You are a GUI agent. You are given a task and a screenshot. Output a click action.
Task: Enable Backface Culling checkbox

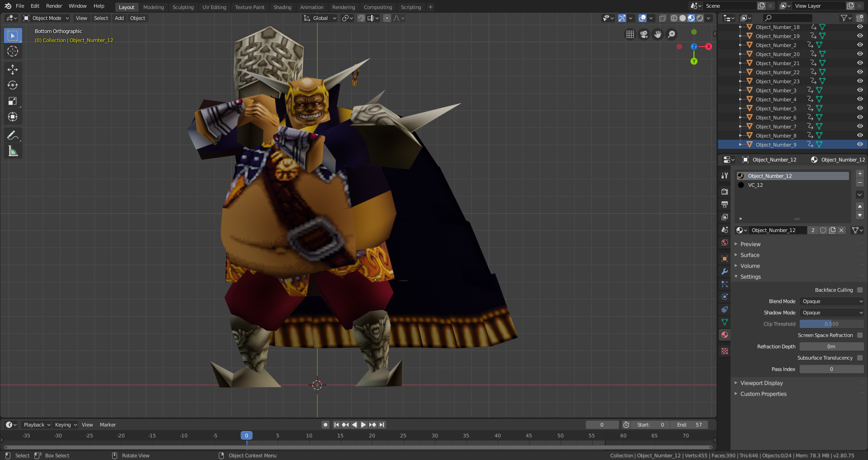click(860, 290)
